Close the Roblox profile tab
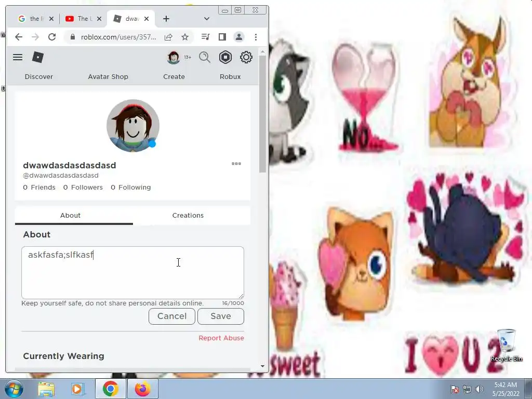532x399 pixels. pos(147,19)
